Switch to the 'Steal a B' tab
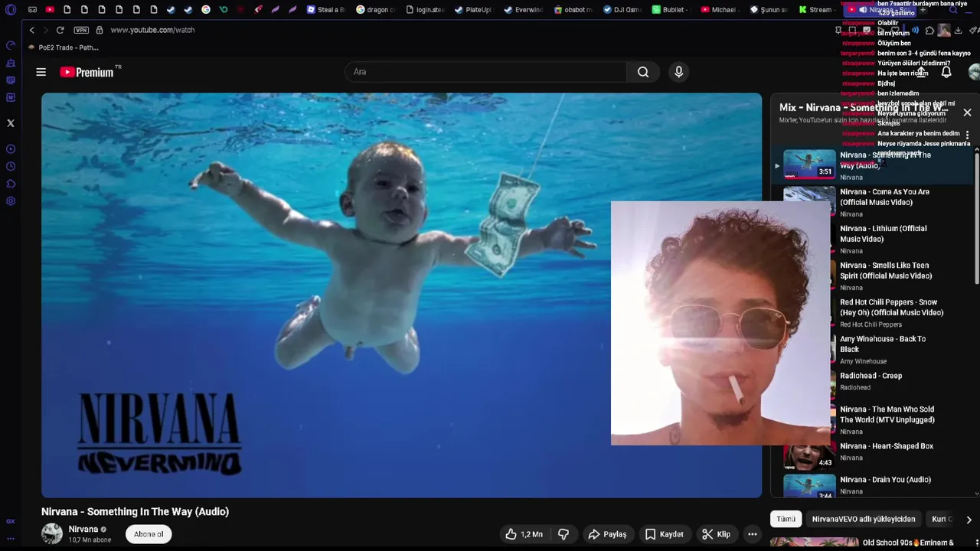Image resolution: width=980 pixels, height=551 pixels. coord(326,10)
